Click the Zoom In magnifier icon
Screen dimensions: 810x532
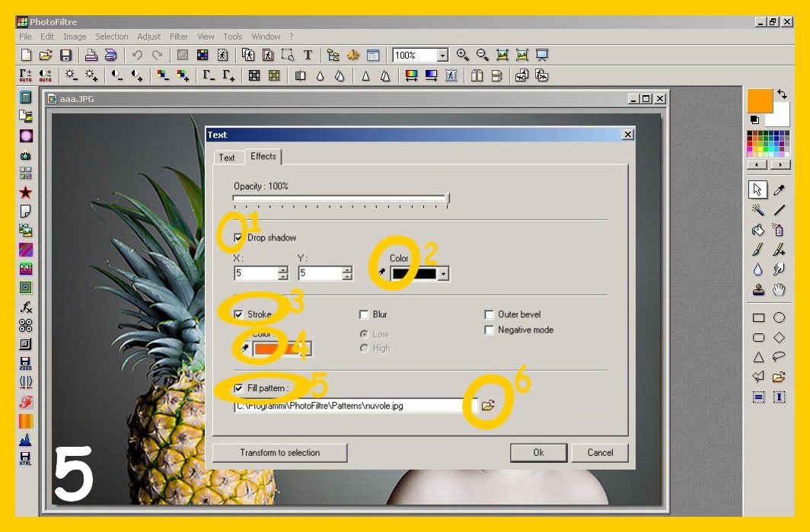(462, 56)
